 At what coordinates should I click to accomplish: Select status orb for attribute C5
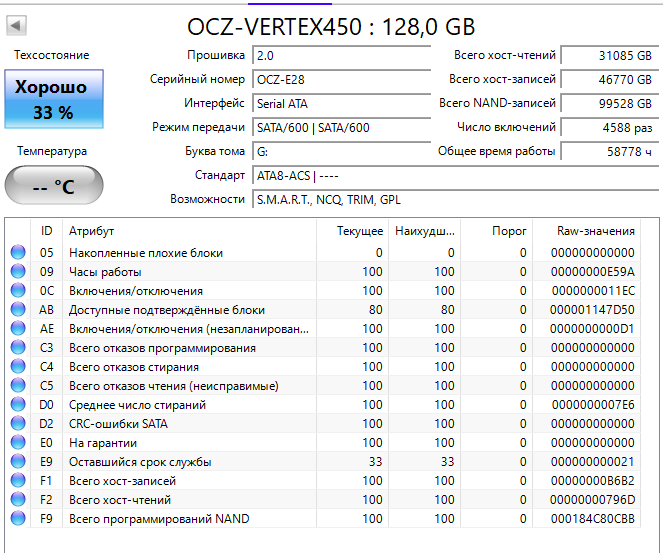18,385
